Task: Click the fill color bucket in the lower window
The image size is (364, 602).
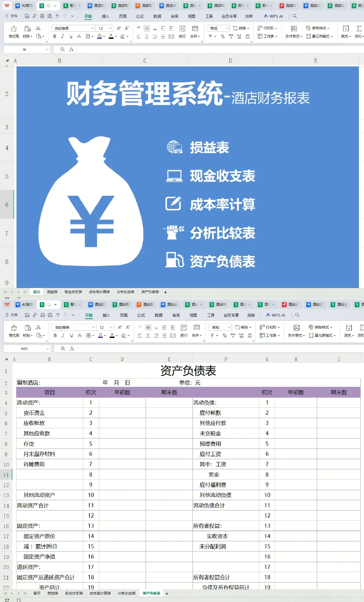Action: (100, 336)
